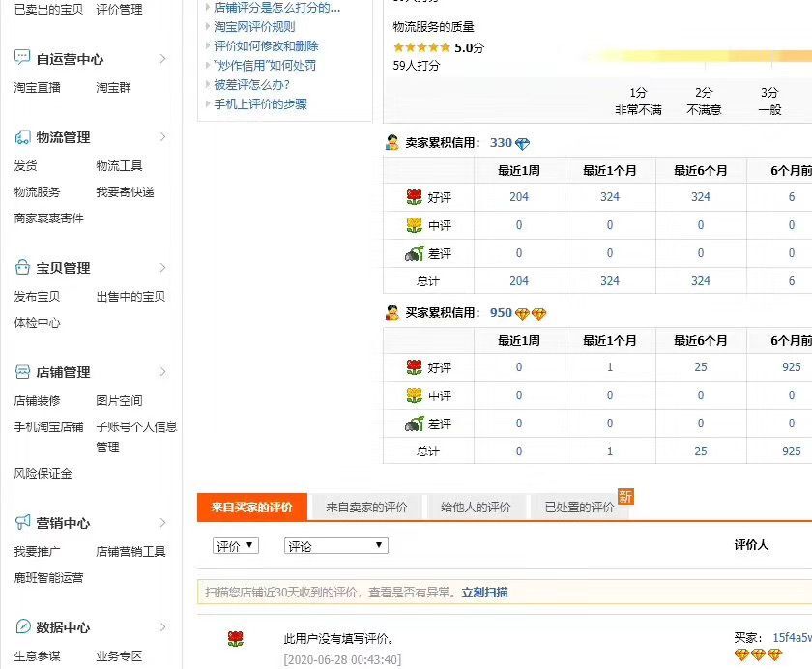Expand the 宝贝管理 section arrow
812x669 pixels.
pyautogui.click(x=163, y=267)
